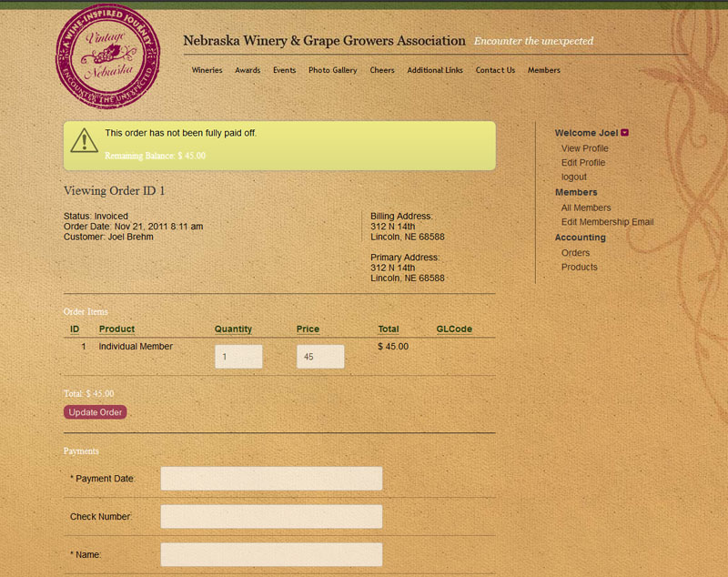Open the Products accounting link
This screenshot has height=577, width=728.
pyautogui.click(x=579, y=268)
